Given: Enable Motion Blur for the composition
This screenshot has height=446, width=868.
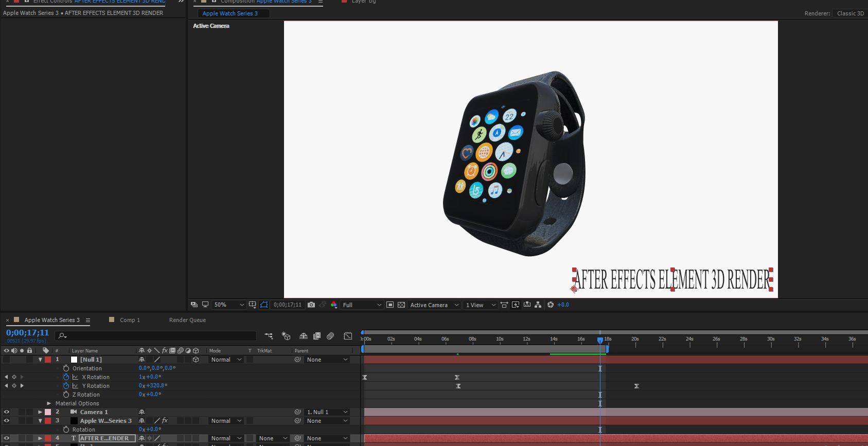Looking at the screenshot, I should point(330,336).
